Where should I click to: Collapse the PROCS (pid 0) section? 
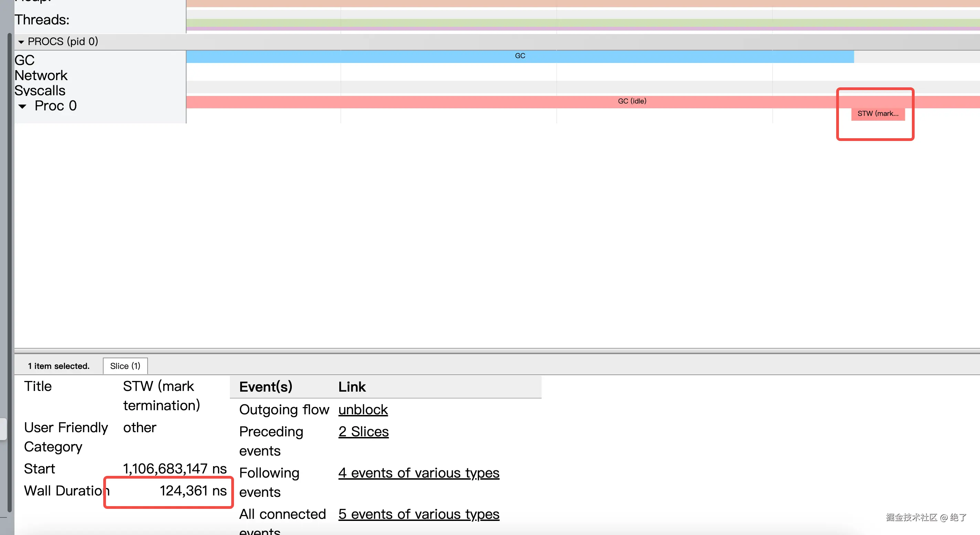(x=21, y=42)
